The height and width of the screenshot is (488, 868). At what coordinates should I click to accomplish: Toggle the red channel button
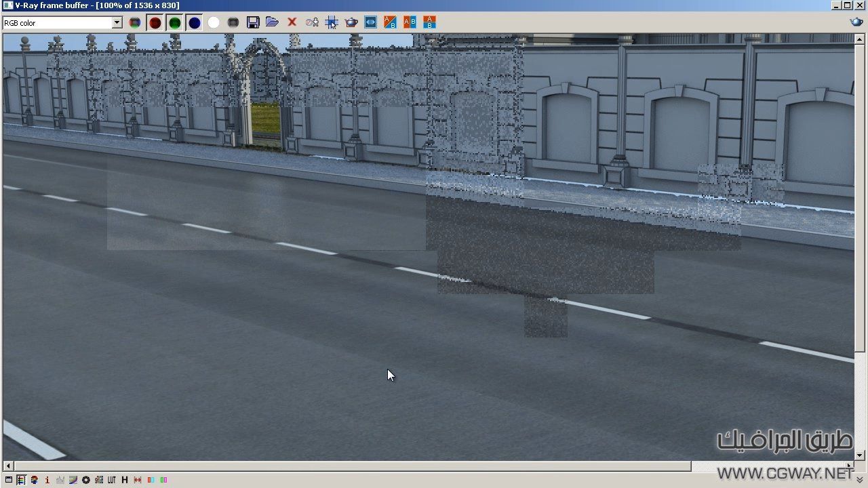155,23
